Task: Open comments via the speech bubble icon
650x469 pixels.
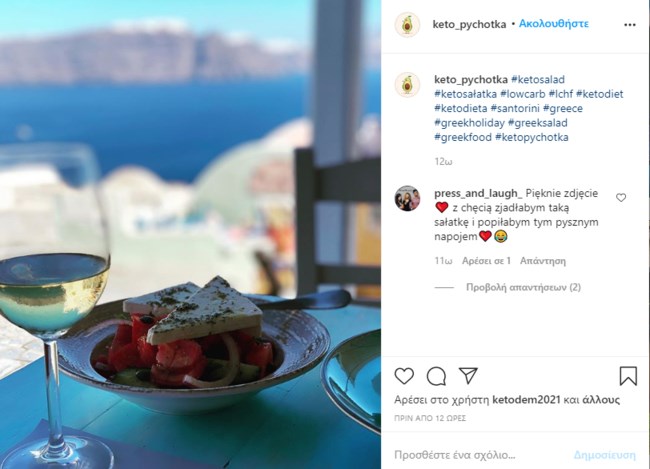Action: 437,376
